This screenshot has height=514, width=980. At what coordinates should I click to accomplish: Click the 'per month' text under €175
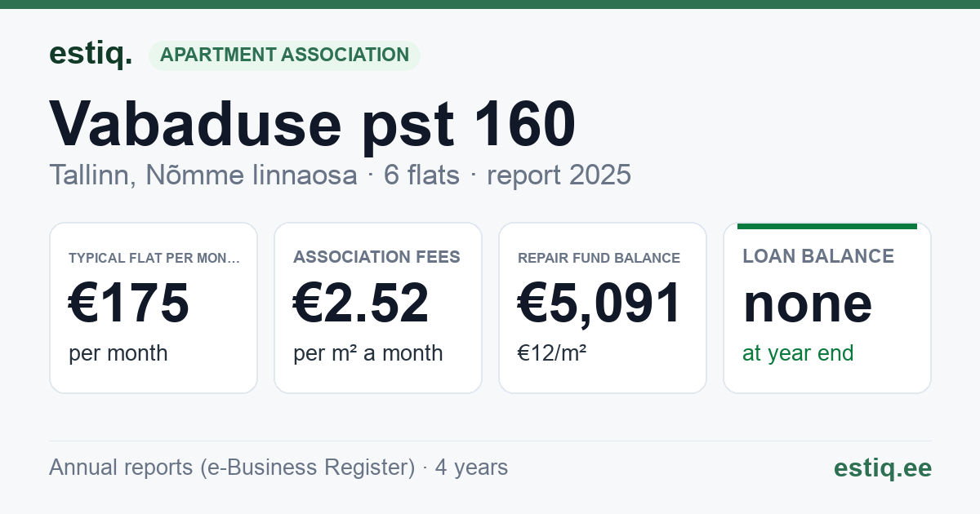click(x=118, y=353)
